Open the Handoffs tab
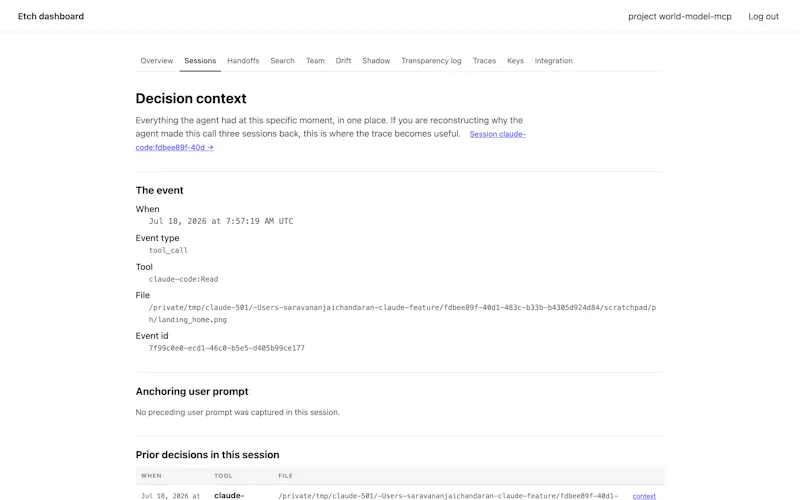The image size is (800, 500). 243,61
